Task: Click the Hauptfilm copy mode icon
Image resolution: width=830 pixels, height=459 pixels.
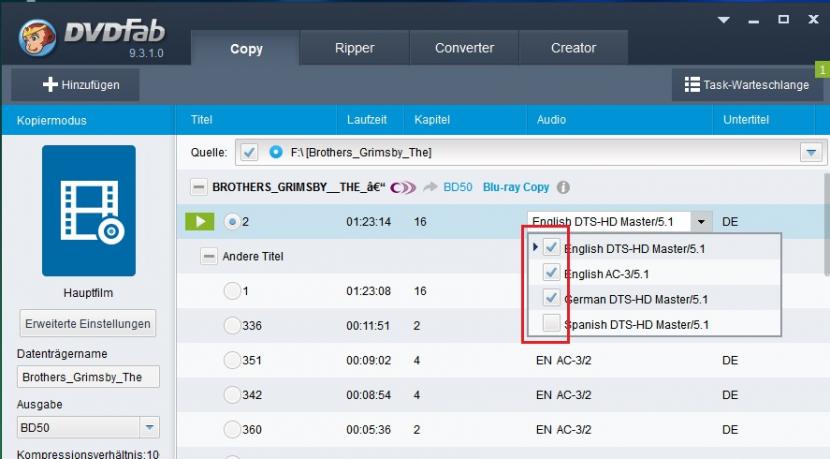Action: coord(88,210)
